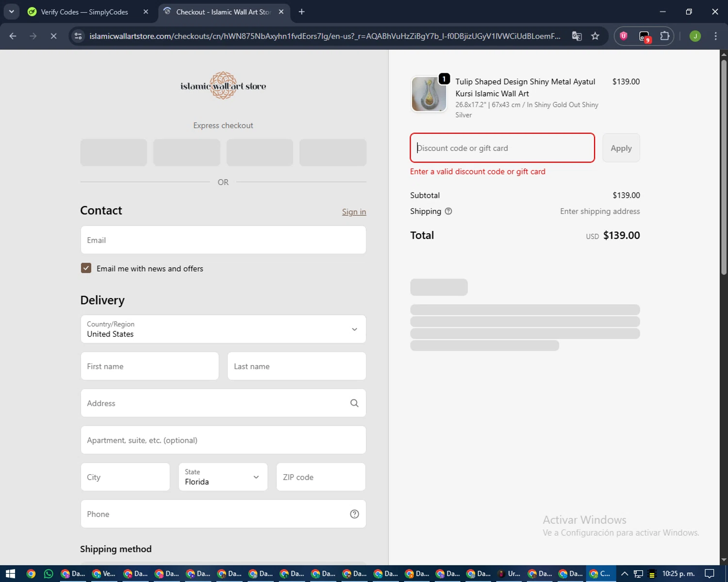Select the Checkout - Islamic Wall Art Store tab
728x582 pixels.
(x=223, y=12)
